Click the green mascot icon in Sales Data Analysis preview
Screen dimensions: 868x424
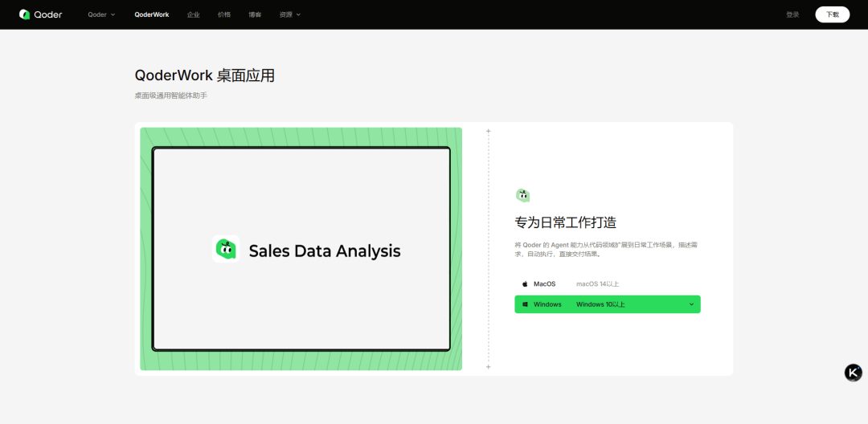click(226, 249)
